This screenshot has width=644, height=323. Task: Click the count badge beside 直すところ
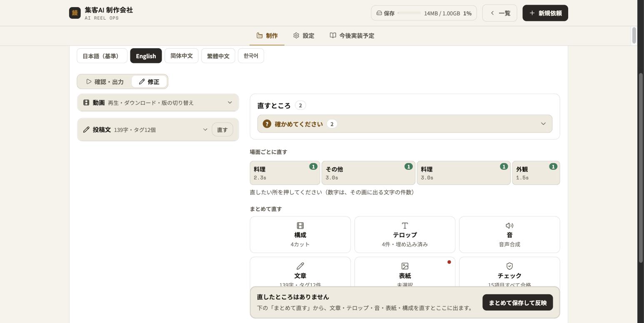click(x=300, y=105)
